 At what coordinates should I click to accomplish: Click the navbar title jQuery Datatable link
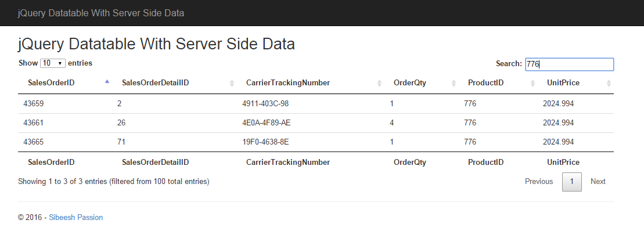(x=101, y=13)
